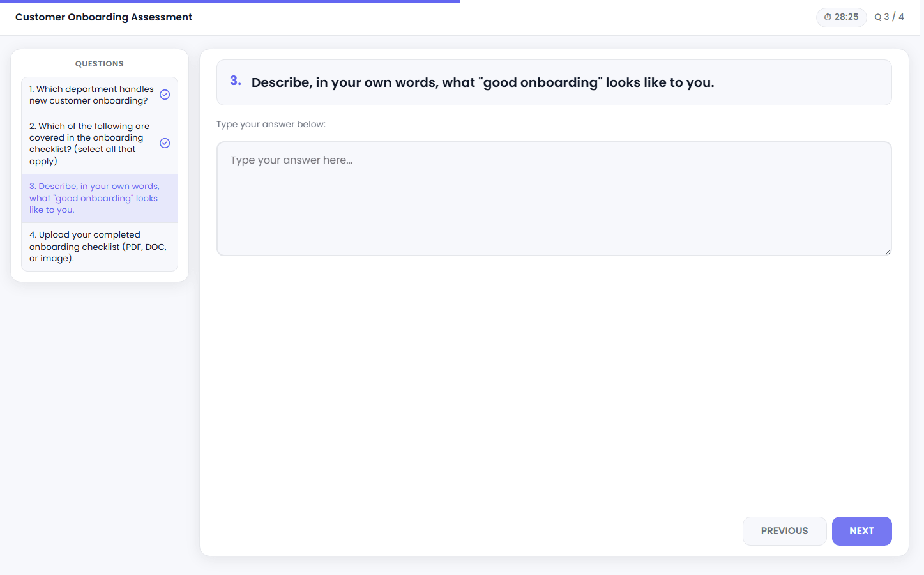Click the 'Type your answer below:' label

(x=271, y=124)
